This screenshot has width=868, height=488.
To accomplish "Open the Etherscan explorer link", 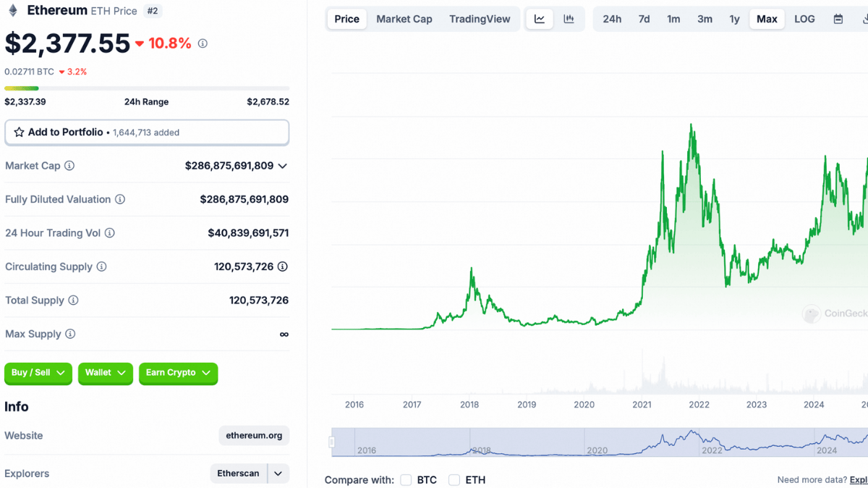I will (x=239, y=474).
